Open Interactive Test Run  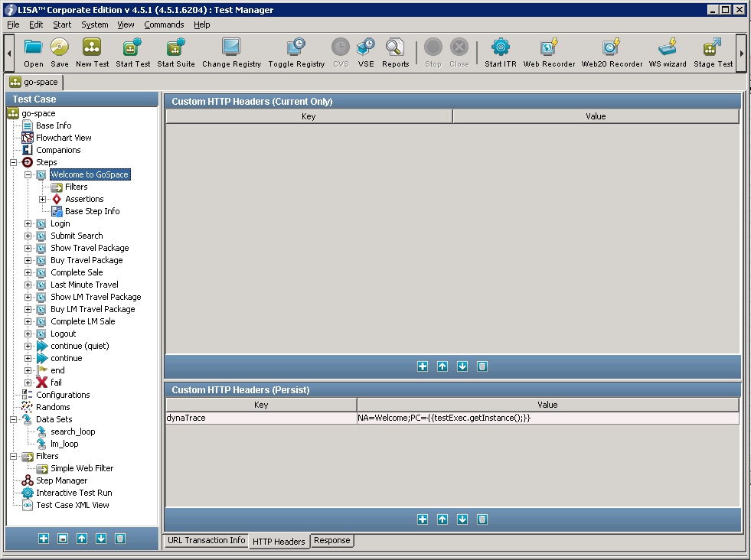[x=73, y=493]
